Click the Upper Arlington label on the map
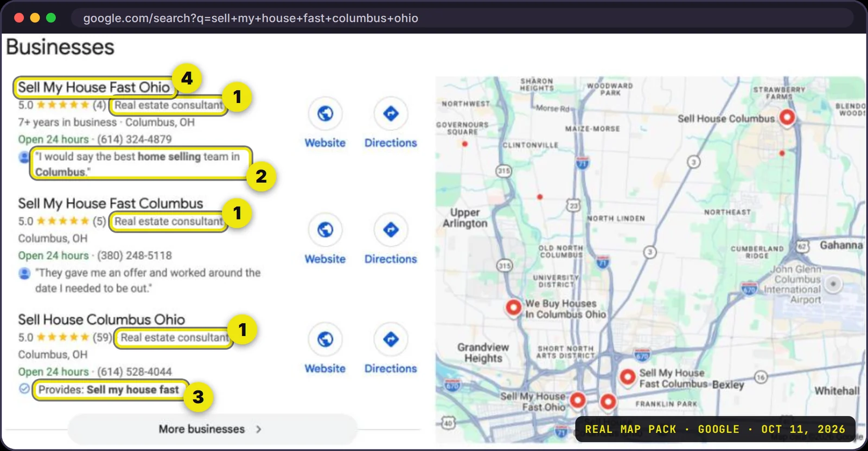 click(x=465, y=218)
